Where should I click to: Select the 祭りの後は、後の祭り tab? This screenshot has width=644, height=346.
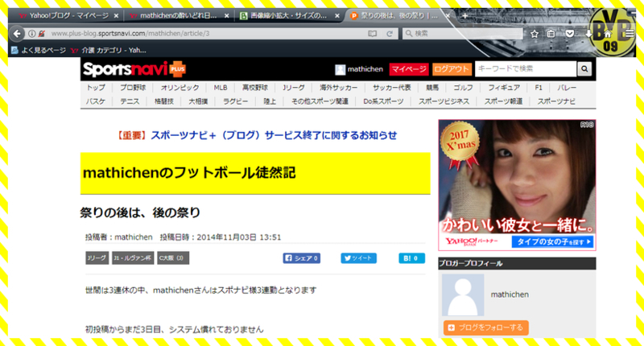(398, 16)
